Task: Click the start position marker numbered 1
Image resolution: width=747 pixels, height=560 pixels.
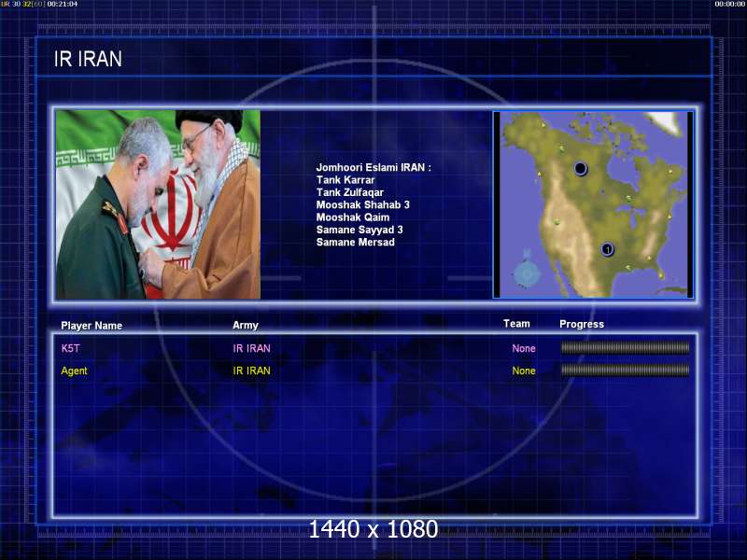Action: (608, 249)
